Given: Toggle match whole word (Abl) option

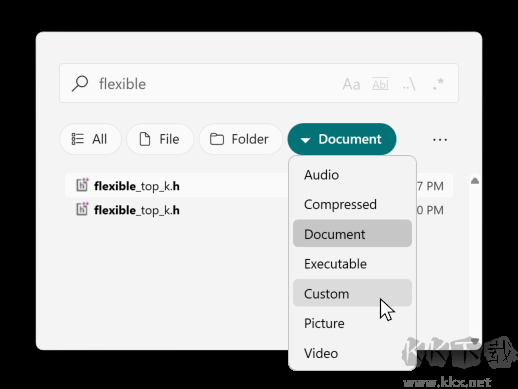Looking at the screenshot, I should point(380,84).
